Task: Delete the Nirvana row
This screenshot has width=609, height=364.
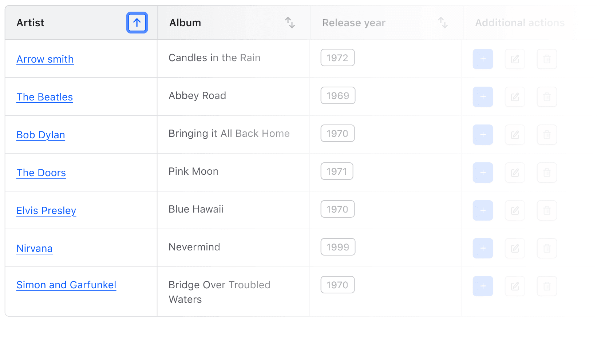Action: coord(547,248)
